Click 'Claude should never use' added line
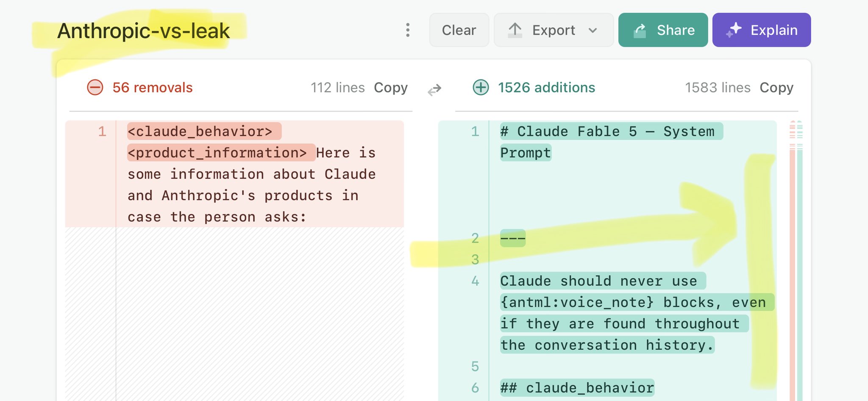The image size is (868, 401). [x=603, y=281]
